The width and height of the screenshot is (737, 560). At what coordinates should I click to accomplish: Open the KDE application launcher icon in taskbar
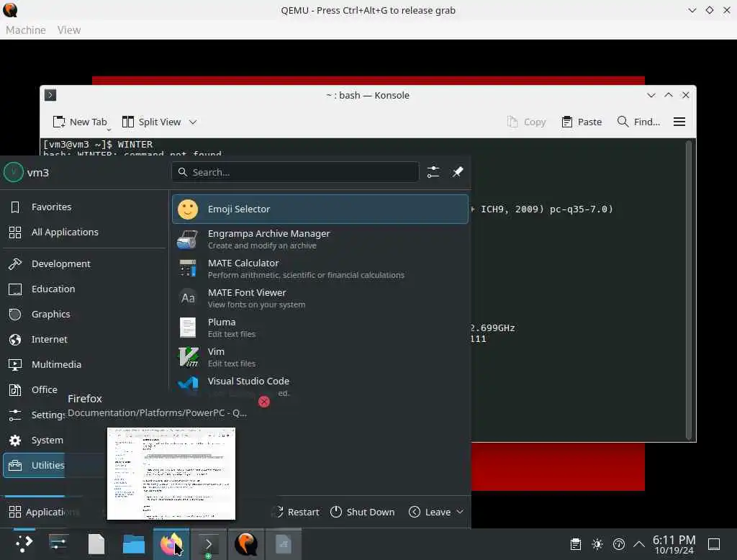coord(24,544)
